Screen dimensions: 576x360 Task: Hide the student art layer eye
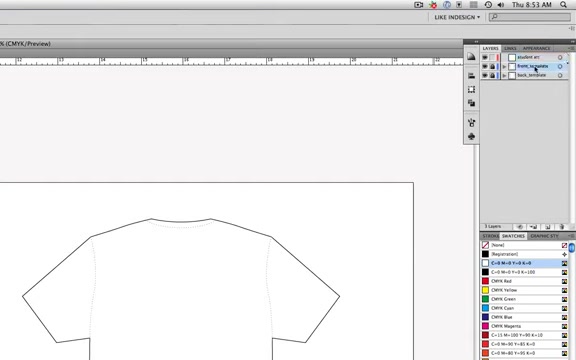tap(485, 58)
